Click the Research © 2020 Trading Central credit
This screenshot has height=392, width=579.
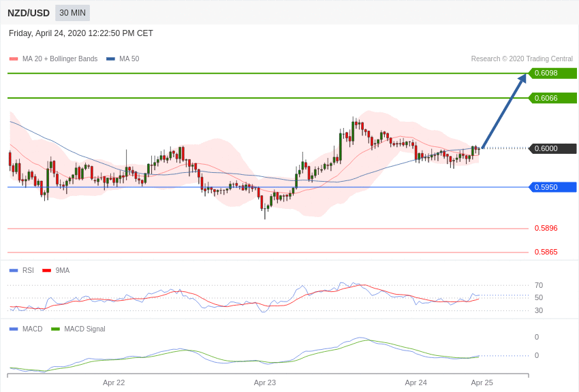pyautogui.click(x=522, y=59)
